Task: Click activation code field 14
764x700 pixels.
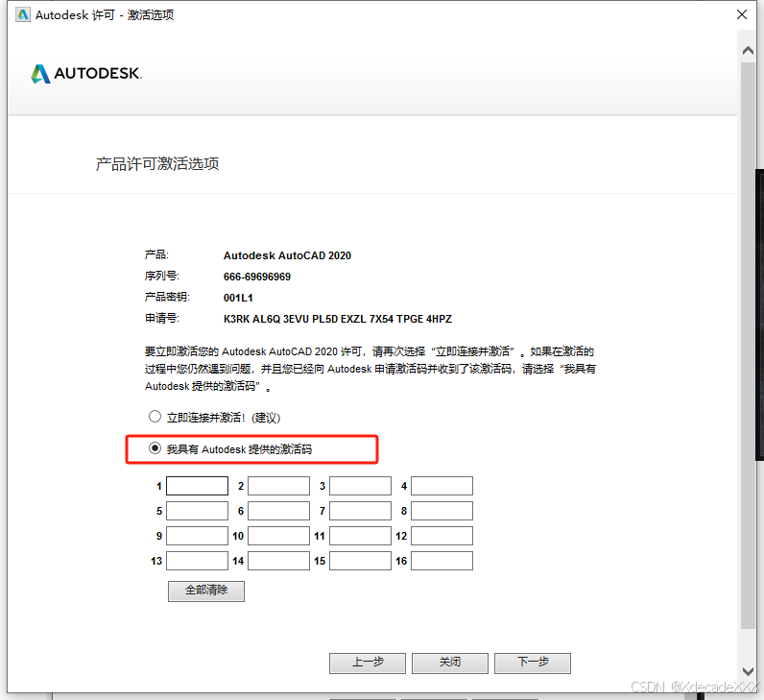Action: coord(278,561)
